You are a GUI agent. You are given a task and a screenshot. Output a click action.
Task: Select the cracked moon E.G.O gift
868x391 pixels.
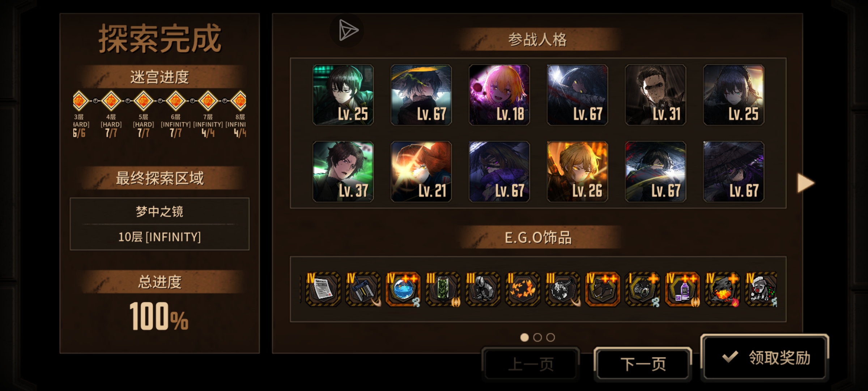point(563,289)
